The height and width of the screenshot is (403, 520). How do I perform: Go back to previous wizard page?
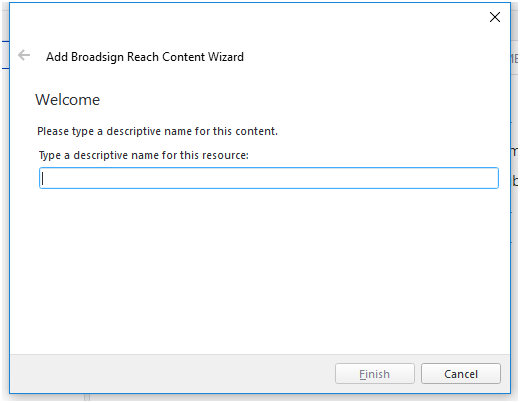click(24, 55)
